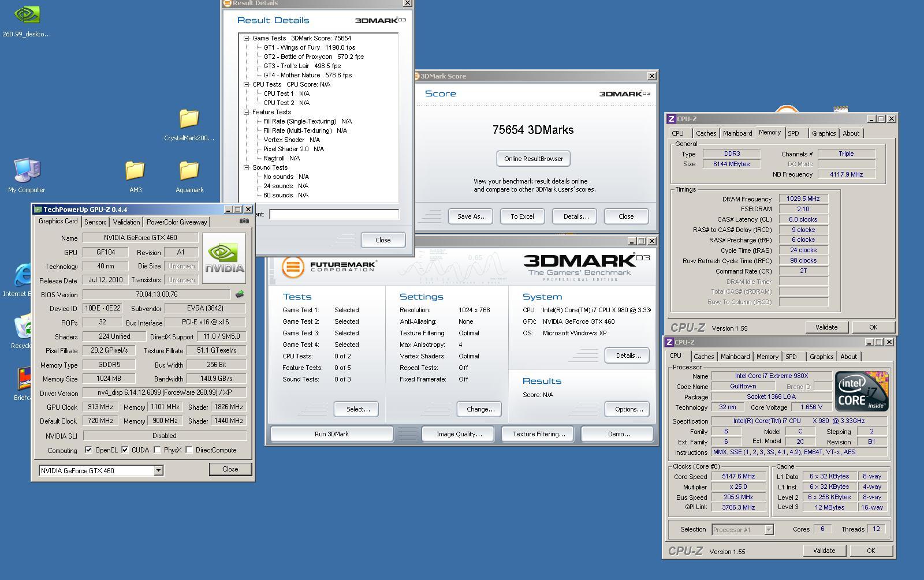Click the Futuremark Corporation logo
The height and width of the screenshot is (580, 924).
pyautogui.click(x=329, y=267)
